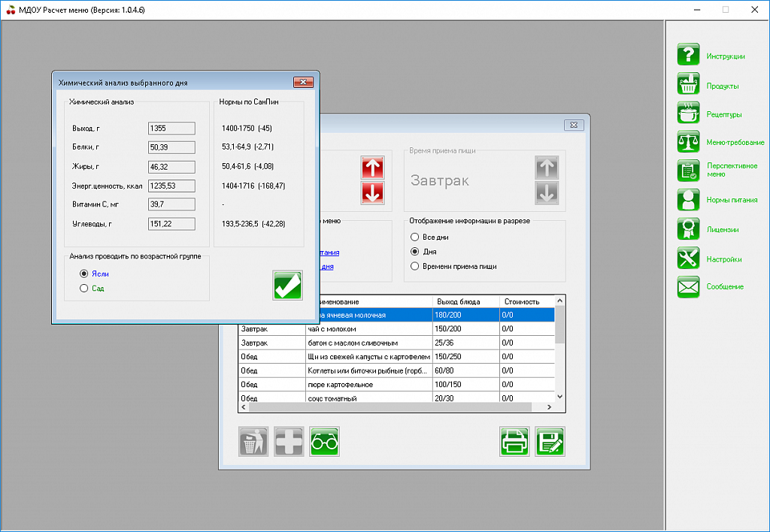Open the Сообщение envelope icon

coord(689,286)
